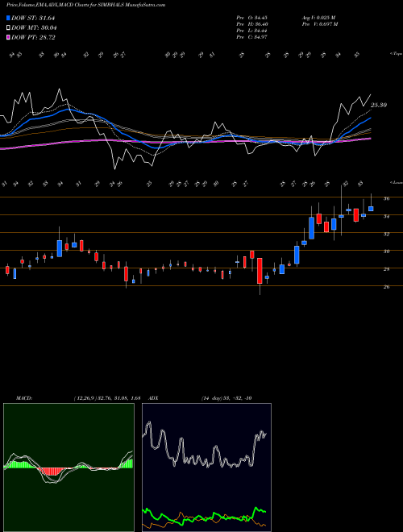
Task: Click the magenta DOW PT legend swatch
Action: pyautogui.click(x=8, y=37)
